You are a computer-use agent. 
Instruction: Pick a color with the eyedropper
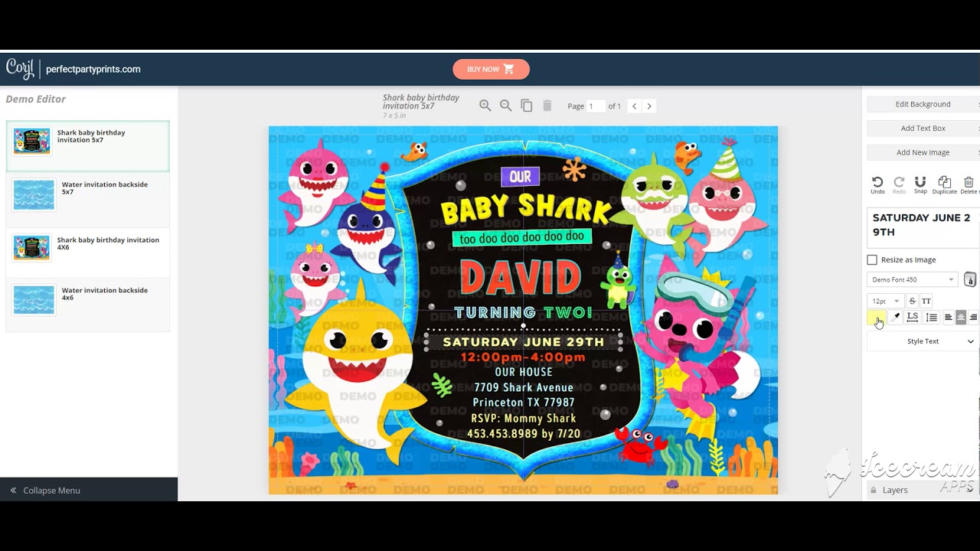click(x=895, y=317)
